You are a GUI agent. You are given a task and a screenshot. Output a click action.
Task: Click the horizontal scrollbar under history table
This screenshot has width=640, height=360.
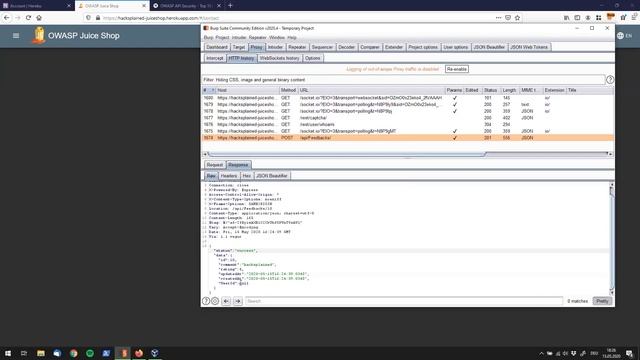coord(347,154)
